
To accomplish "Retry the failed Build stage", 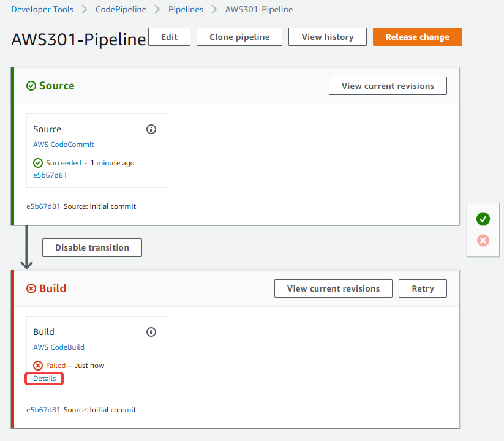I will (x=423, y=288).
